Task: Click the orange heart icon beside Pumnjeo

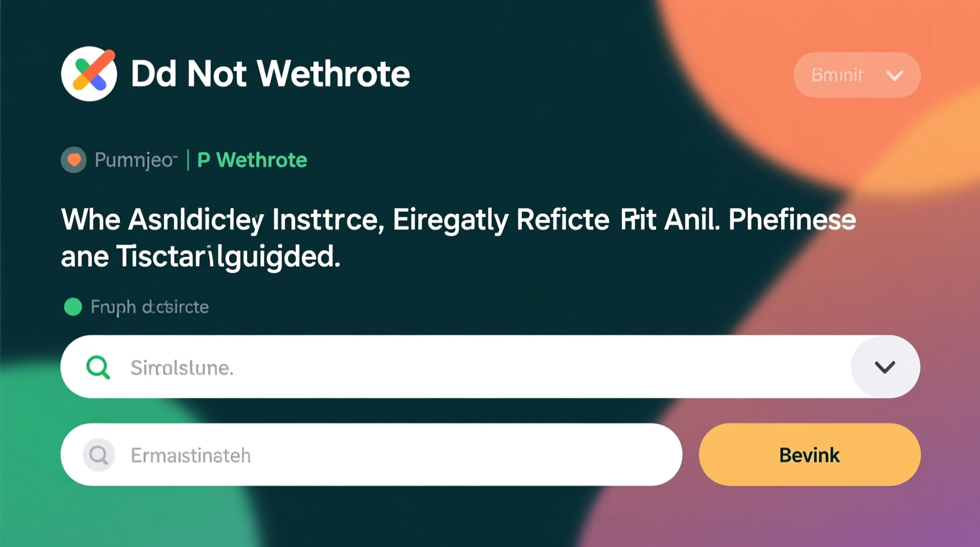Action: tap(74, 160)
